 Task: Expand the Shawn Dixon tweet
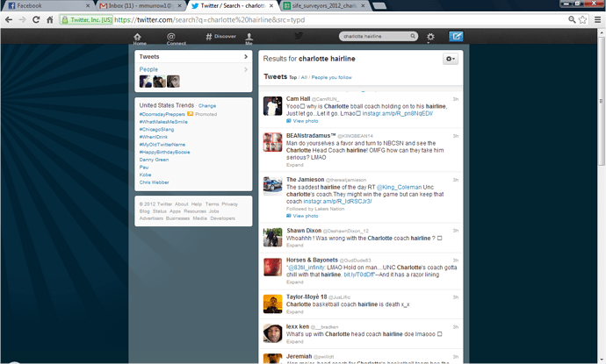295,246
